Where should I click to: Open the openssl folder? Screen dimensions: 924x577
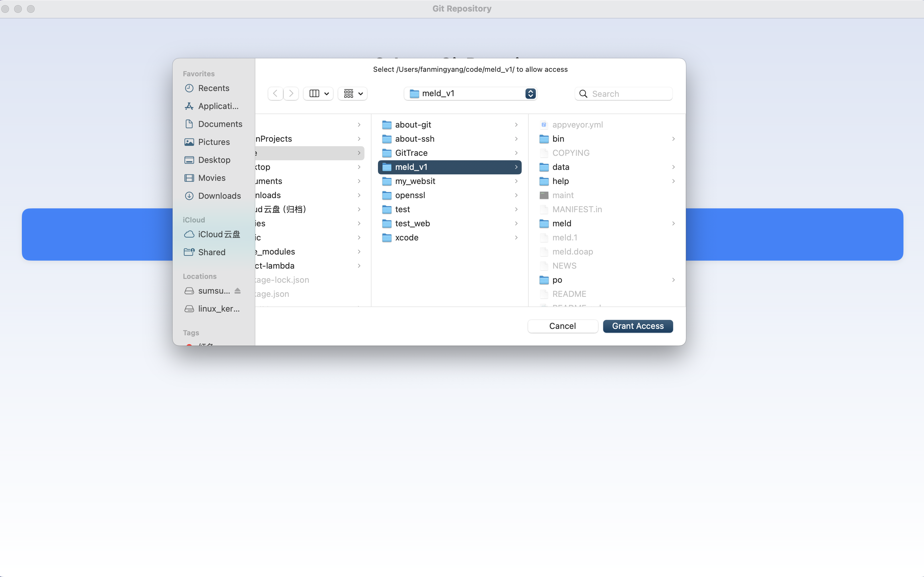pyautogui.click(x=410, y=196)
